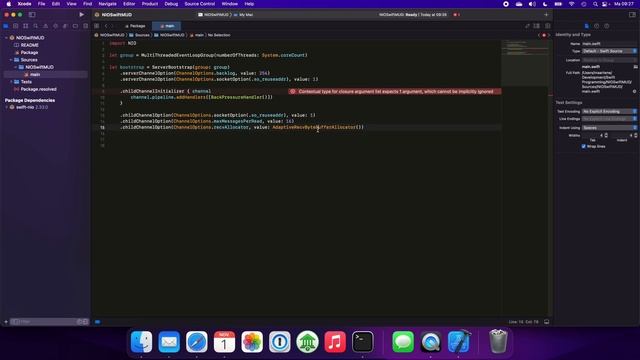640x360 pixels.
Task: Click the Sources breadcrumb in jump bar
Action: point(140,35)
